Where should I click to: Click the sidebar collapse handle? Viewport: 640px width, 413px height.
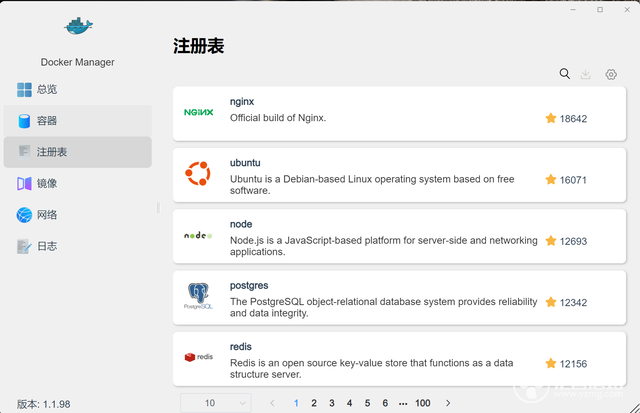point(158,207)
